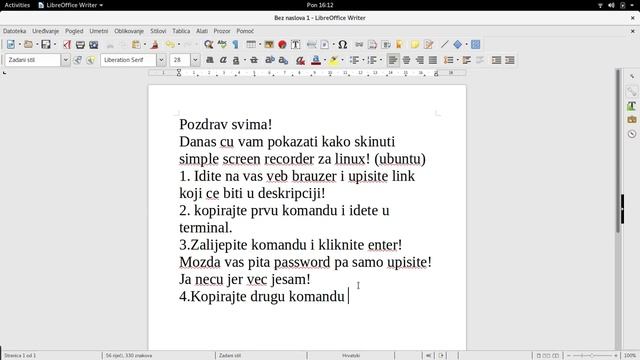640x360 pixels.
Task: Open the Pogled menu
Action: coord(74,31)
